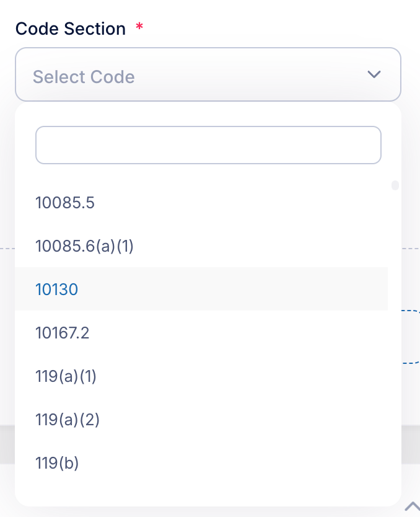The height and width of the screenshot is (517, 420).
Task: Open the Select Code combo box
Action: (x=208, y=74)
